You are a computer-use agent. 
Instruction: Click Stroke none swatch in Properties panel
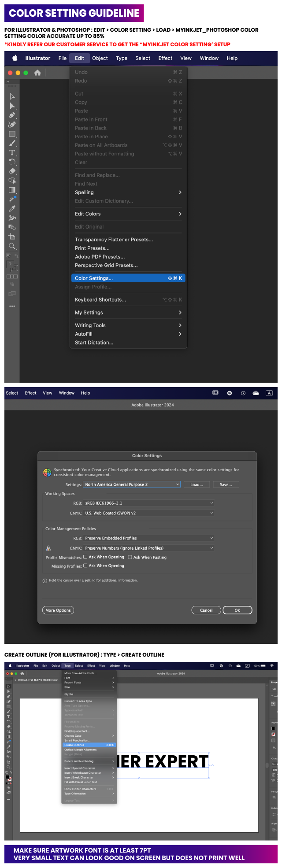point(273,735)
